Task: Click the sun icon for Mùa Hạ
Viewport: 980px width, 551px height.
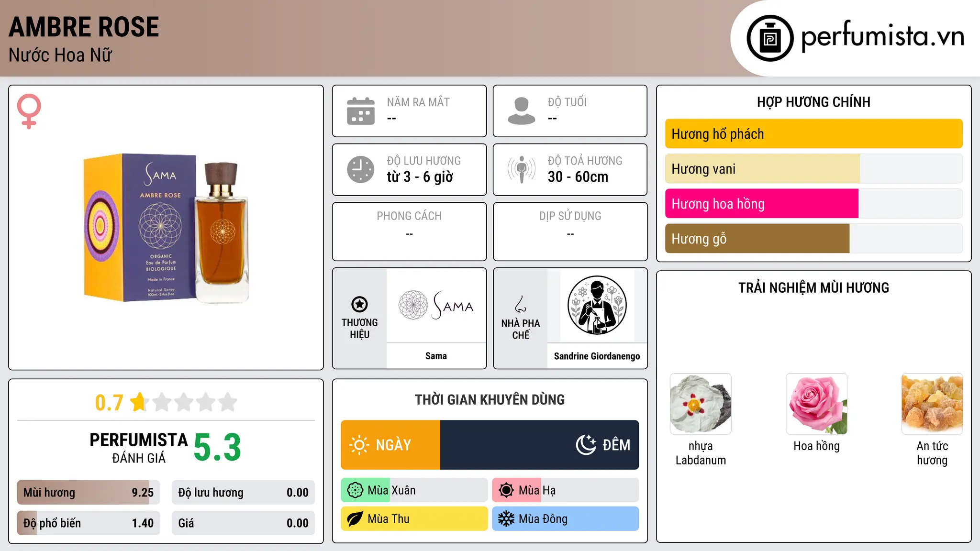Action: (x=506, y=490)
